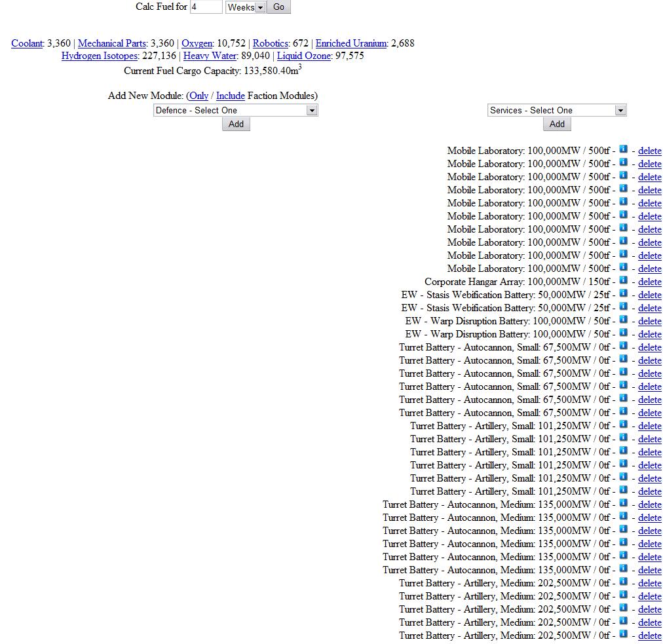This screenshot has width=663, height=644.
Task: Open info icon for last Autocannon, Medium row
Action: [623, 568]
